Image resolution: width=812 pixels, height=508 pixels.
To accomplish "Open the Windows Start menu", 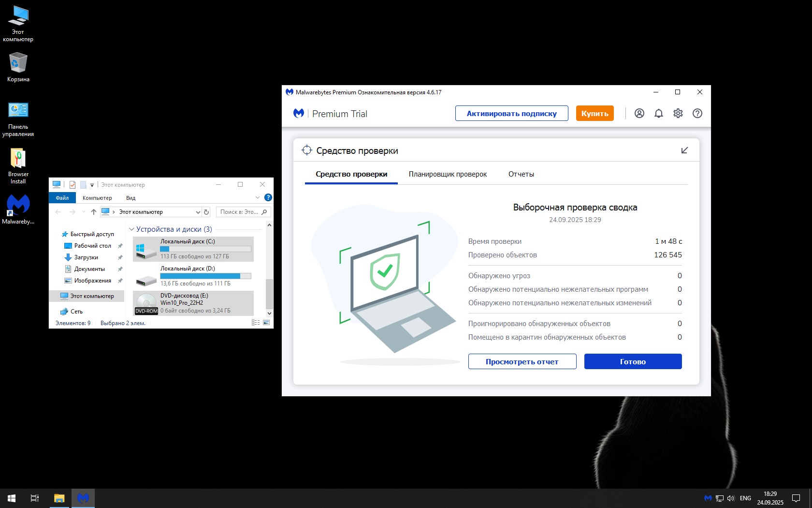I will pyautogui.click(x=12, y=498).
